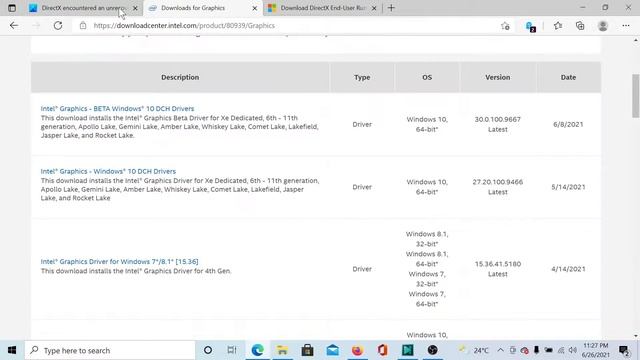Open network status in system tray
The image size is (640, 360).
(561, 350)
